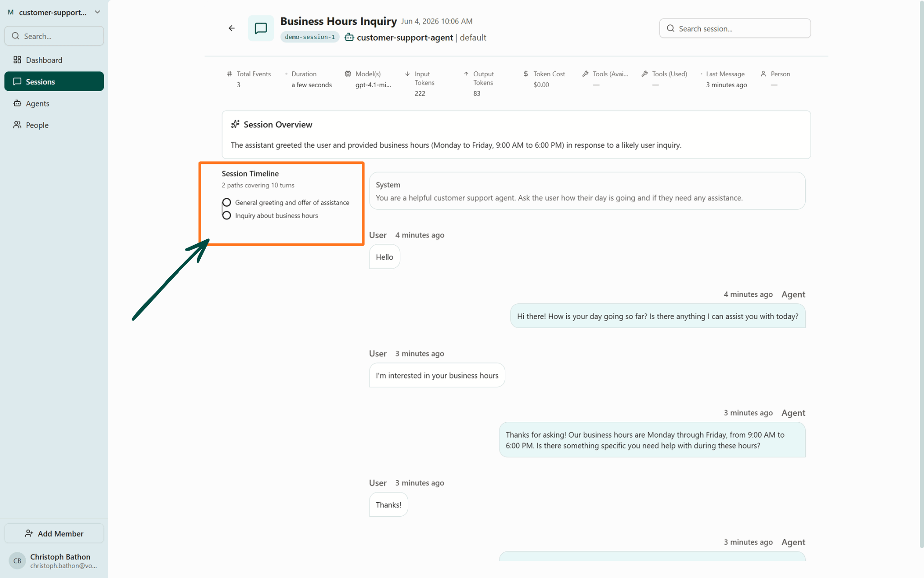Open the customer-support-agent link

click(x=405, y=37)
